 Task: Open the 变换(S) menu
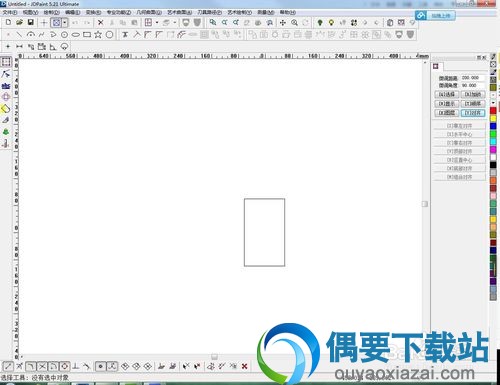93,12
